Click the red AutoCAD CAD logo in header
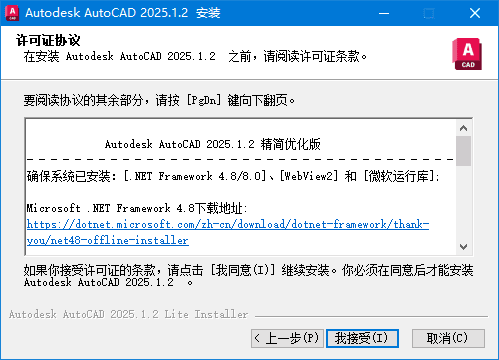Image resolution: width=499 pixels, height=360 pixels. point(467,54)
